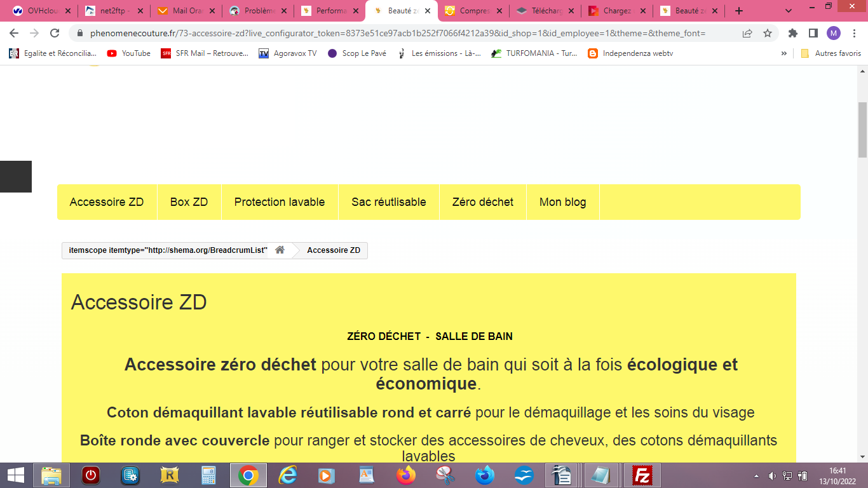Click the breadcrumb home icon
This screenshot has width=868, height=488.
click(280, 250)
